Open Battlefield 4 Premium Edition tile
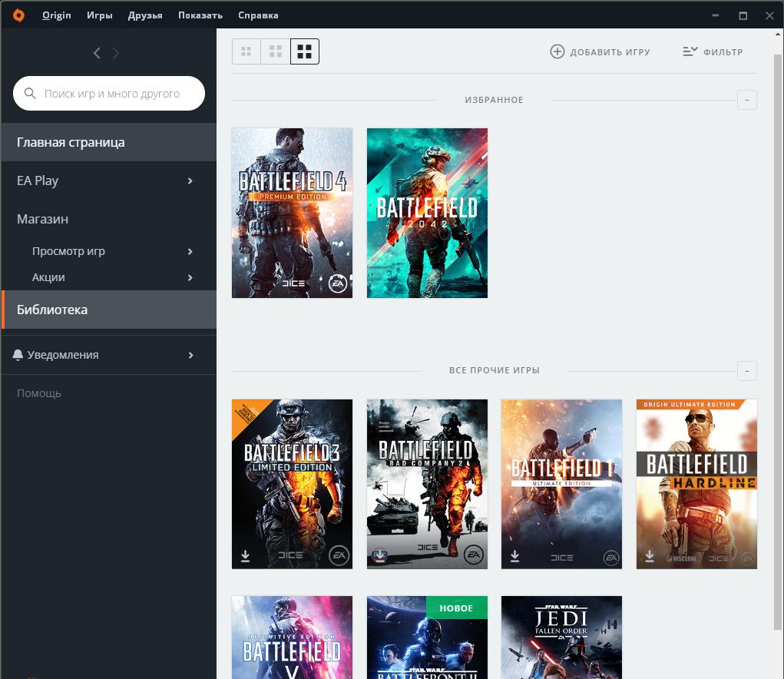 (292, 213)
